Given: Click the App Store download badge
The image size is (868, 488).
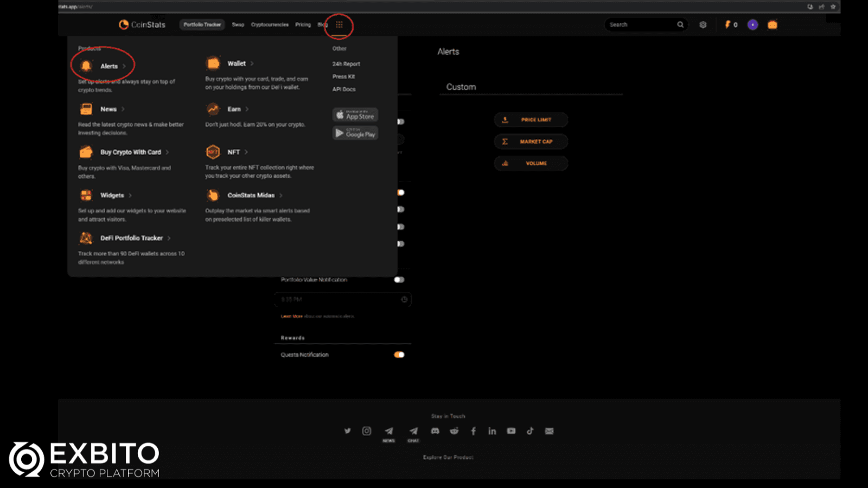Looking at the screenshot, I should pyautogui.click(x=355, y=115).
